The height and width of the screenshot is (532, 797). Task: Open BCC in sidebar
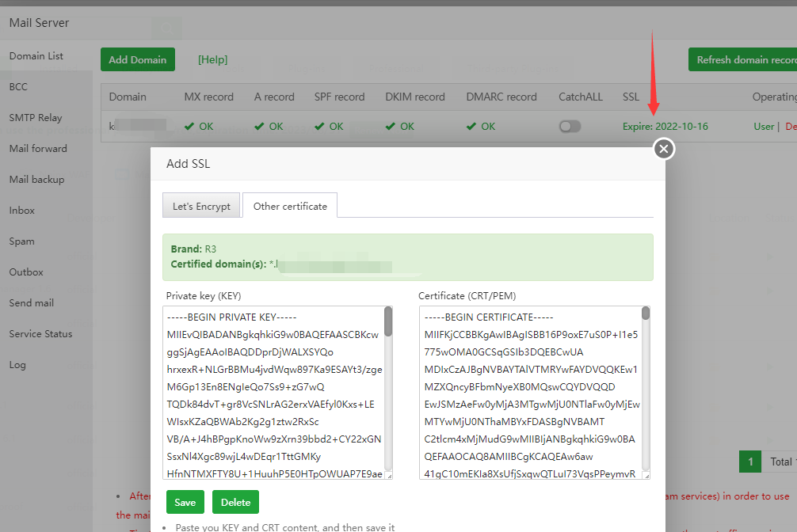[18, 86]
